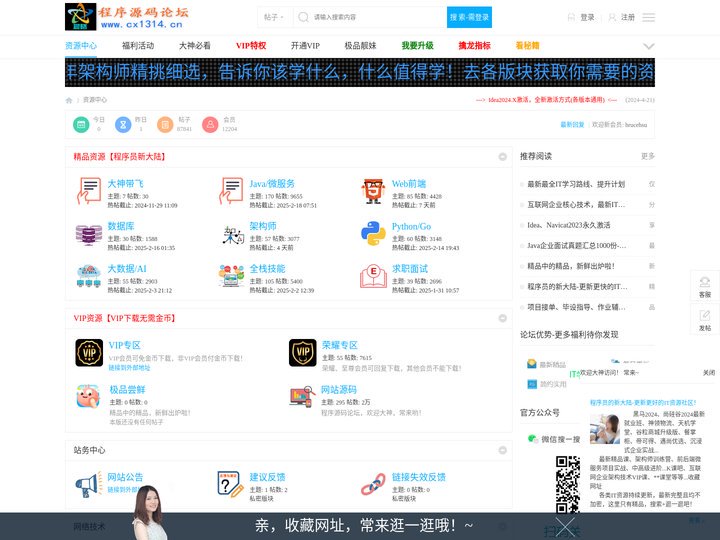The height and width of the screenshot is (540, 720).
Task: Open Java企业面试真题汇总 article
Action: click(577, 246)
